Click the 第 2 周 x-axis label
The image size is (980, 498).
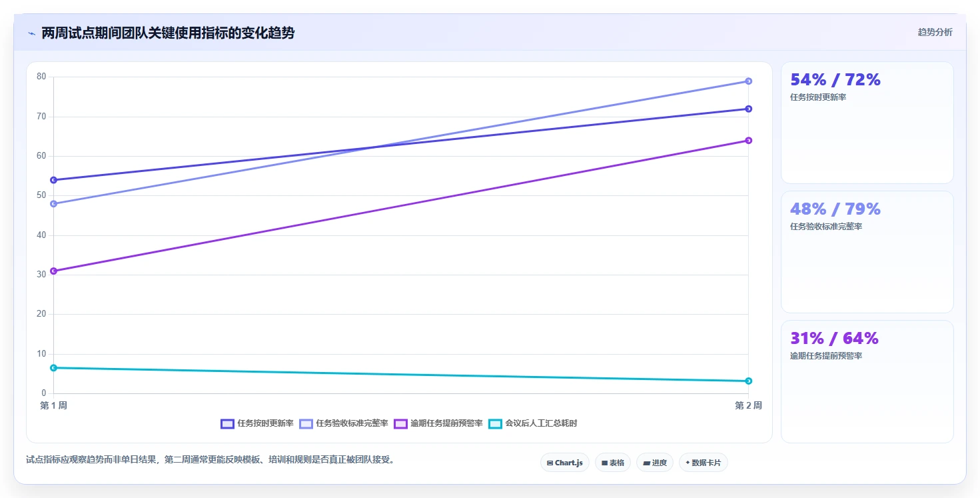pyautogui.click(x=748, y=405)
